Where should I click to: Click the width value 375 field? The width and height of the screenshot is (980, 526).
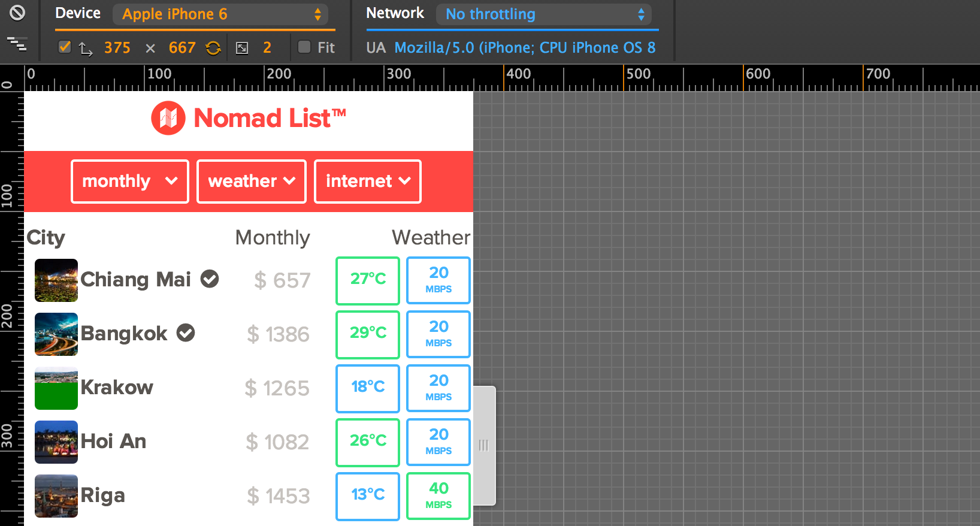point(117,48)
